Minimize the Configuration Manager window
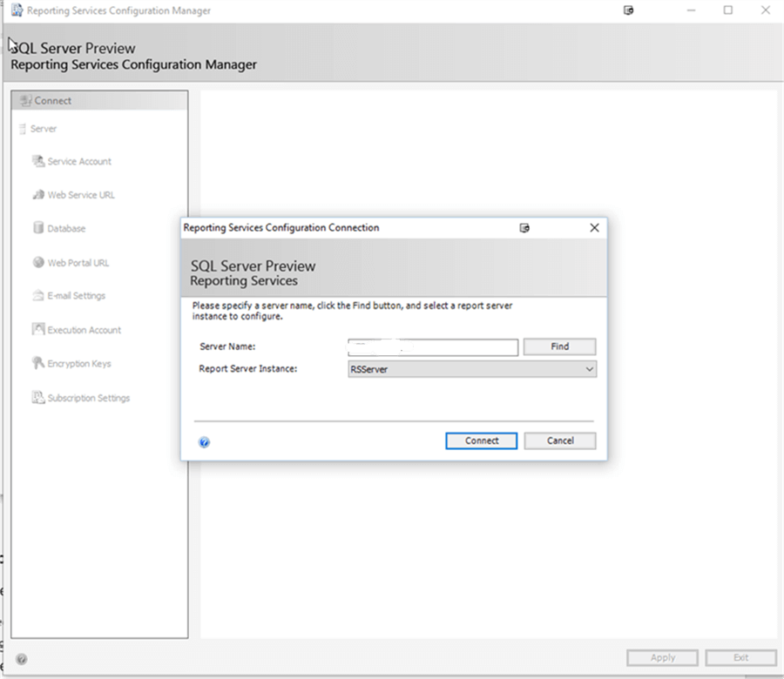Image resolution: width=784 pixels, height=679 pixels. pos(691,10)
